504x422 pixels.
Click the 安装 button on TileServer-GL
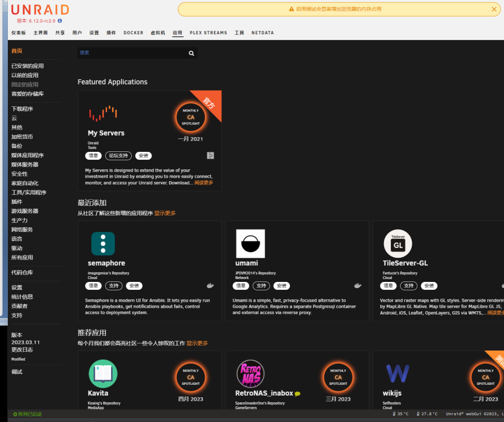click(429, 286)
